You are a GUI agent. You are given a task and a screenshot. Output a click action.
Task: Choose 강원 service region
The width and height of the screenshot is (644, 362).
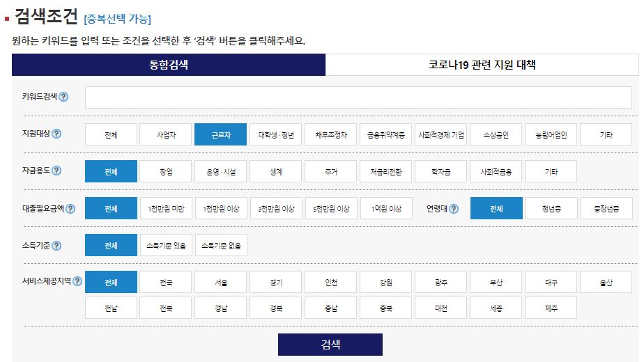point(386,283)
